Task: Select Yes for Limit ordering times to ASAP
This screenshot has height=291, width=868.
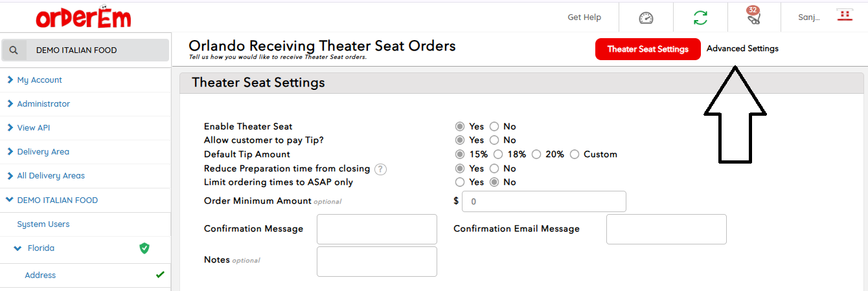Action: [x=460, y=182]
